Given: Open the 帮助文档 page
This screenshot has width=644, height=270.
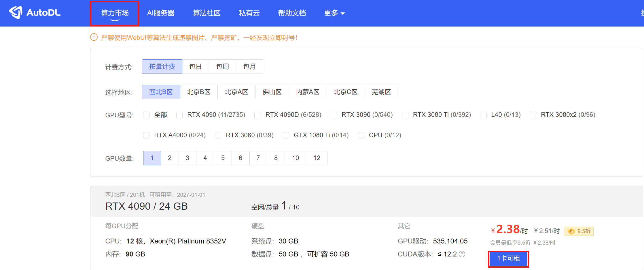Looking at the screenshot, I should point(292,13).
